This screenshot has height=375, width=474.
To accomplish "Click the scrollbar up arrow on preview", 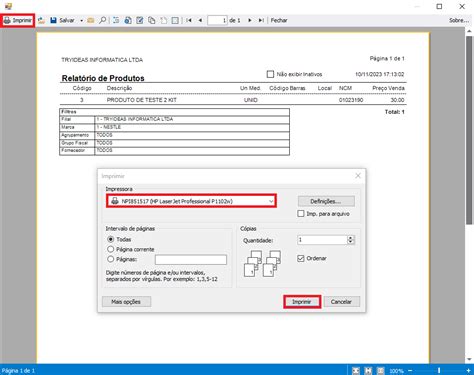I will pos(469,31).
